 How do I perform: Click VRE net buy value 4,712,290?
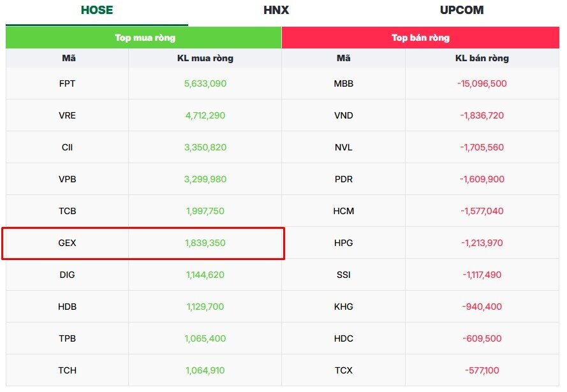coord(205,115)
